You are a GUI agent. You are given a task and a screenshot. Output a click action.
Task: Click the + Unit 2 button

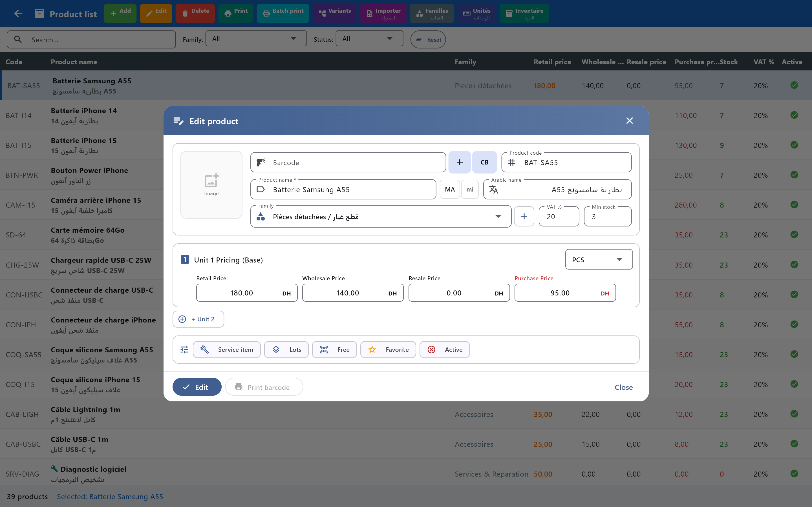click(x=198, y=319)
